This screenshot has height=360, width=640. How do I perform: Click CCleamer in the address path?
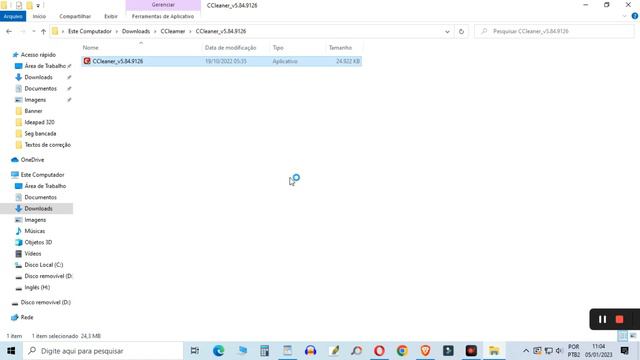[x=173, y=31]
